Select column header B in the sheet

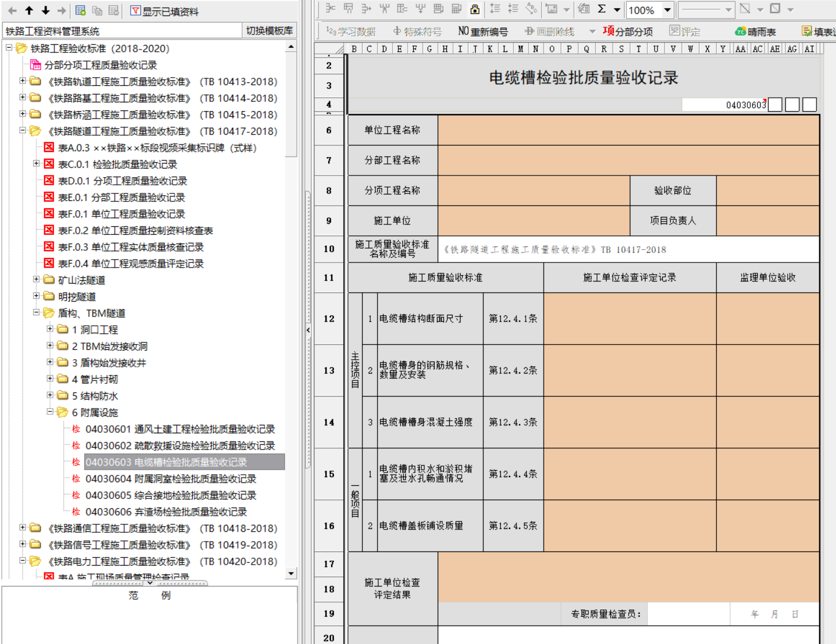[x=354, y=49]
